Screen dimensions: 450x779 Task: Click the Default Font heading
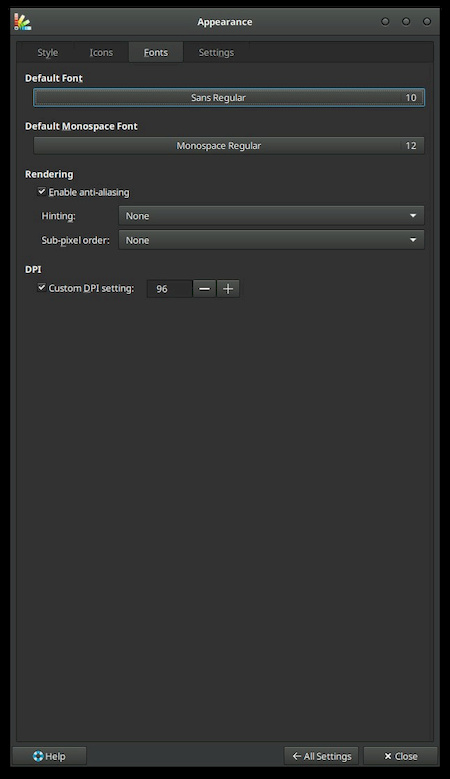click(54, 78)
